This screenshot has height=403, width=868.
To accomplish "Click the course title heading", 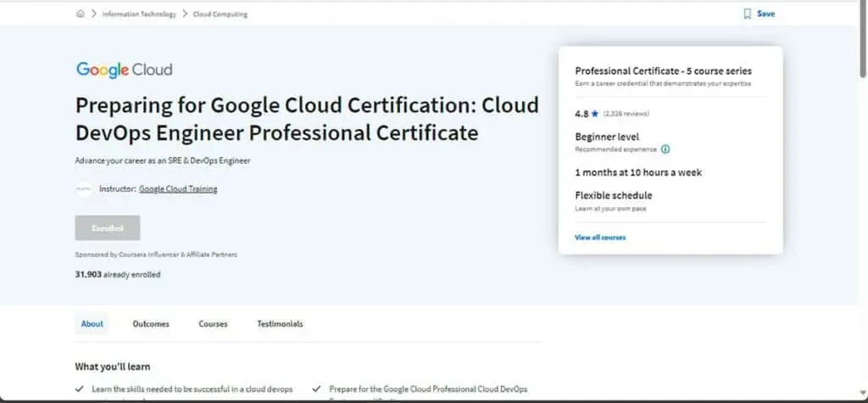I will (x=307, y=119).
